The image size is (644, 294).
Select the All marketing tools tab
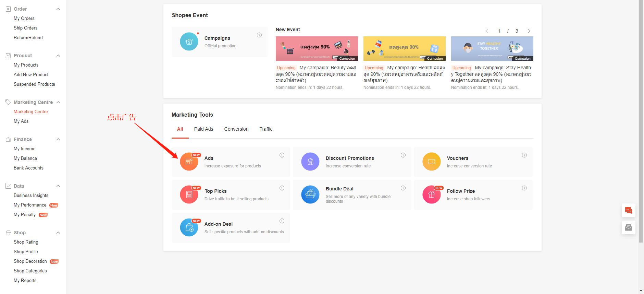coord(180,129)
